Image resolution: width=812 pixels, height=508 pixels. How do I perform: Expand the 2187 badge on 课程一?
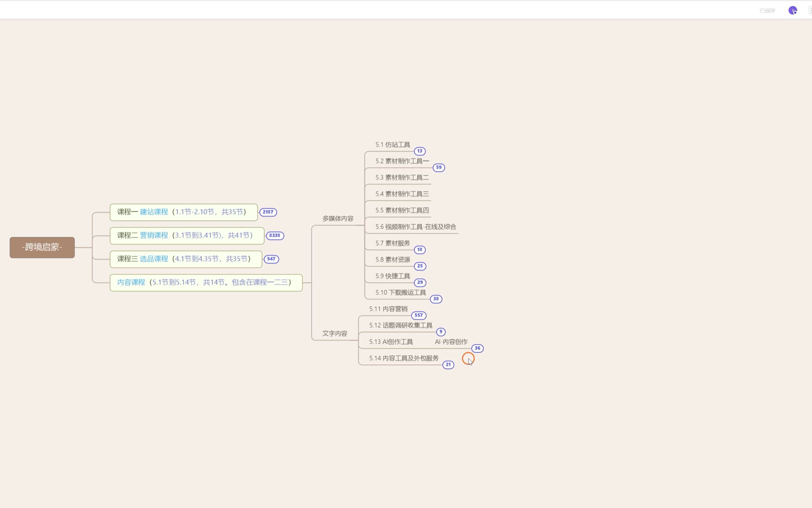pyautogui.click(x=268, y=212)
